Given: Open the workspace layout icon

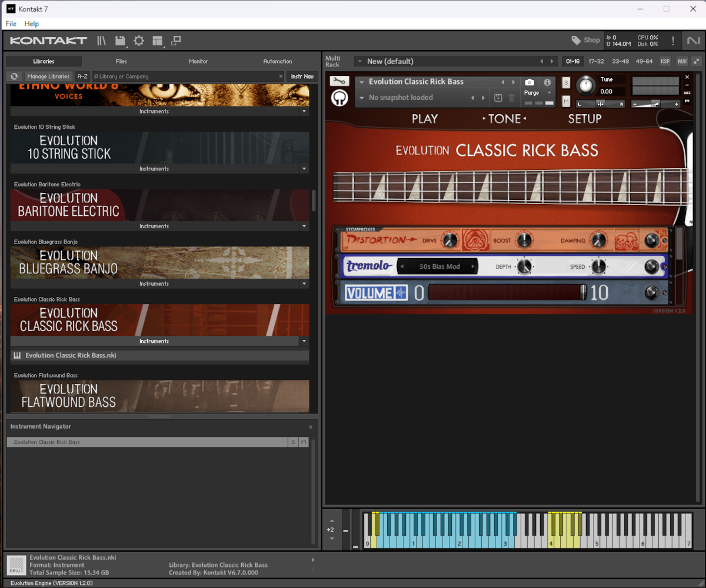Looking at the screenshot, I should pyautogui.click(x=157, y=41).
